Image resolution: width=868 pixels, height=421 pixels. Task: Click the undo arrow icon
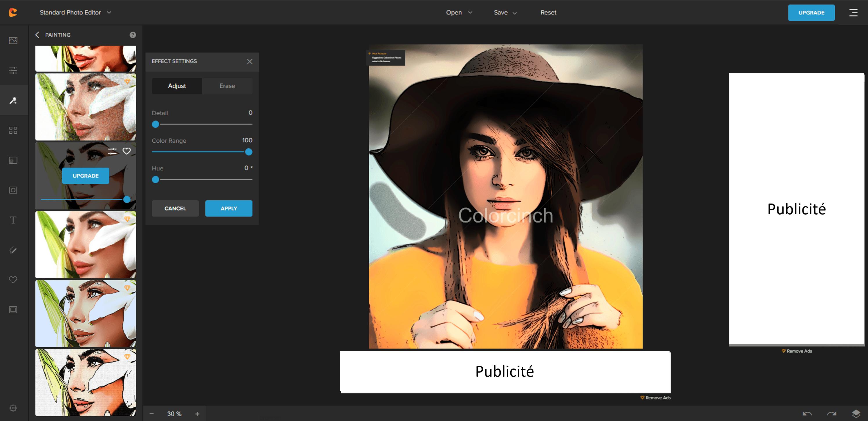(x=807, y=413)
